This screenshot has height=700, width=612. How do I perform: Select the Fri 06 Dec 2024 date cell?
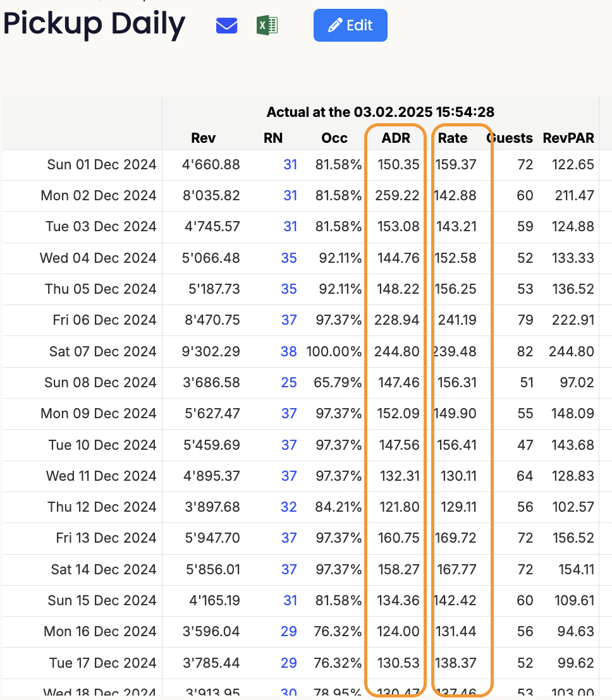point(104,320)
